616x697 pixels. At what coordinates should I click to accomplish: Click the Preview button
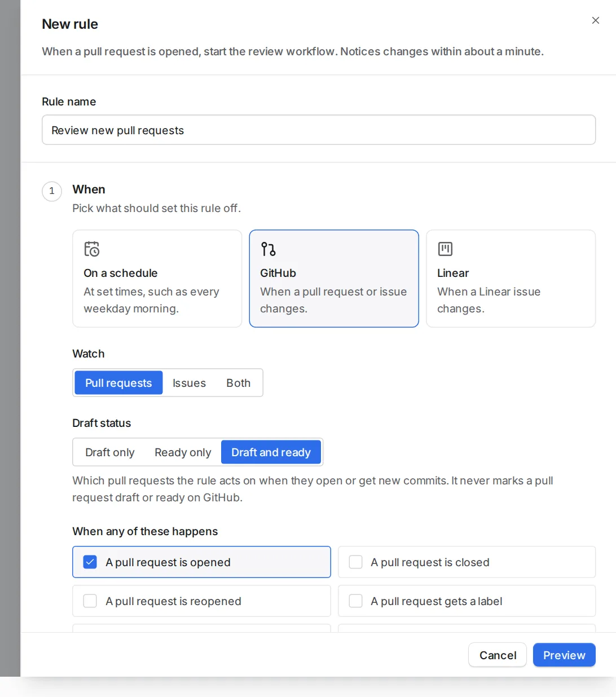click(x=564, y=655)
